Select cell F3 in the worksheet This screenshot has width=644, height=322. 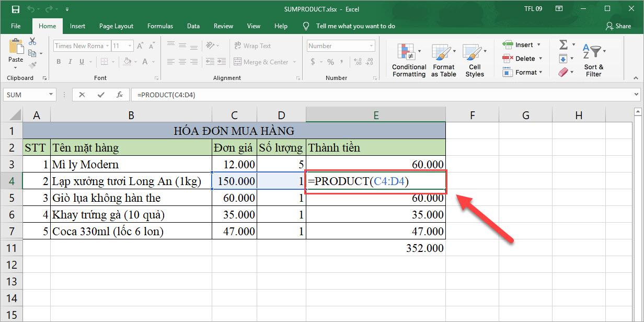click(472, 164)
